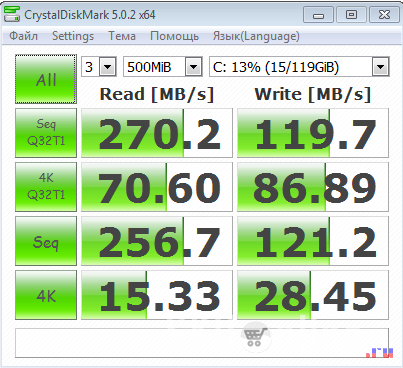Click the Seq Q32T1 read result 270.2
Image resolution: width=403 pixels, height=368 pixels.
[157, 133]
